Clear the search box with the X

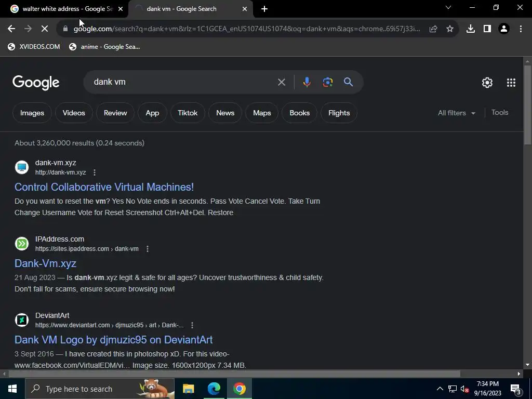click(281, 82)
